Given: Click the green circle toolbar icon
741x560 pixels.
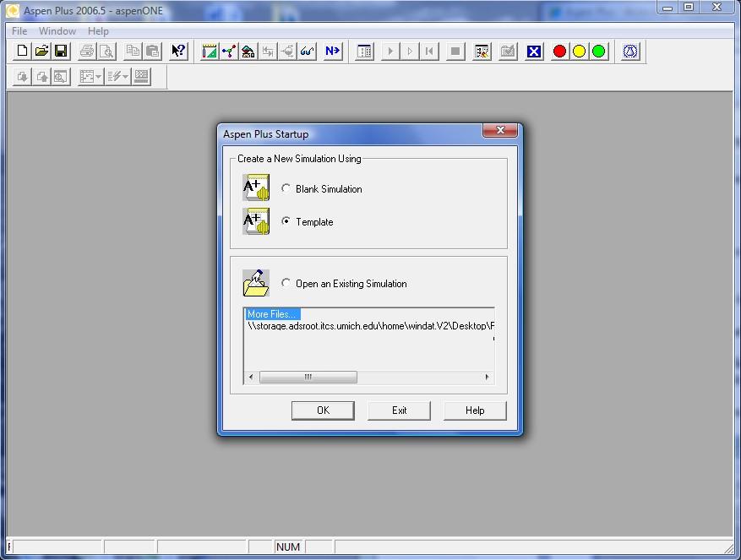Looking at the screenshot, I should tap(599, 52).
